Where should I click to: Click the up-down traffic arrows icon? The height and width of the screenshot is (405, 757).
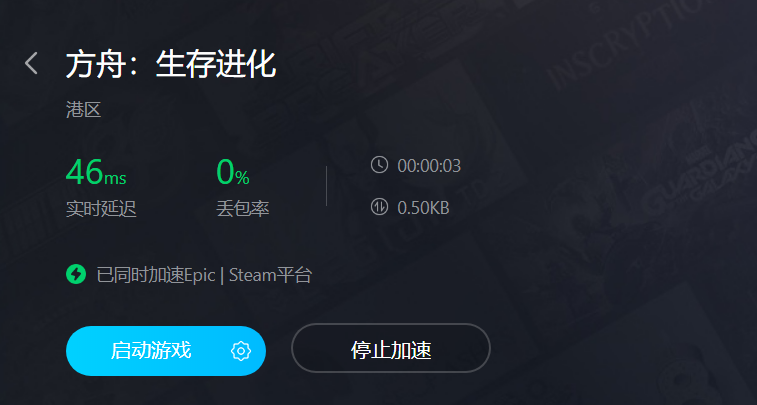tap(379, 207)
